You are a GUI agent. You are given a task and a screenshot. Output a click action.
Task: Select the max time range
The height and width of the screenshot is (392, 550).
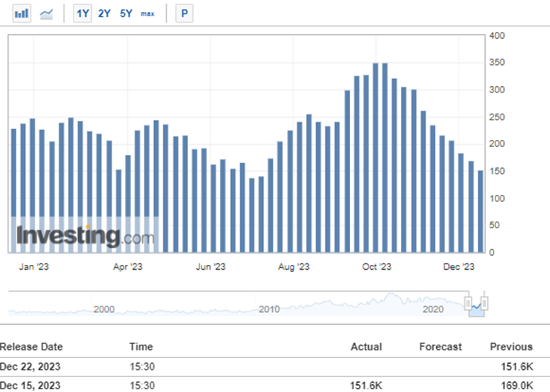tap(147, 13)
